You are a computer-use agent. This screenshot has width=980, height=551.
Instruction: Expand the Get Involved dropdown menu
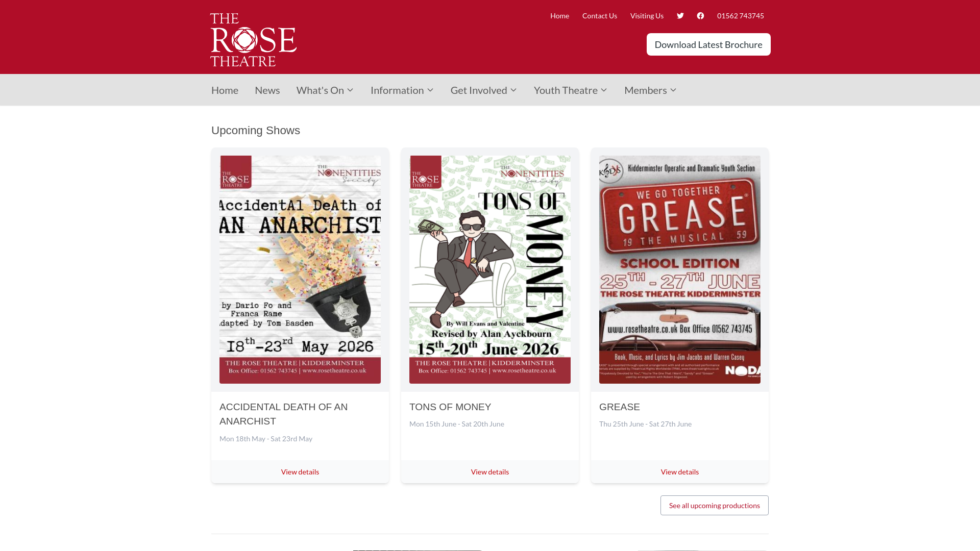[483, 90]
